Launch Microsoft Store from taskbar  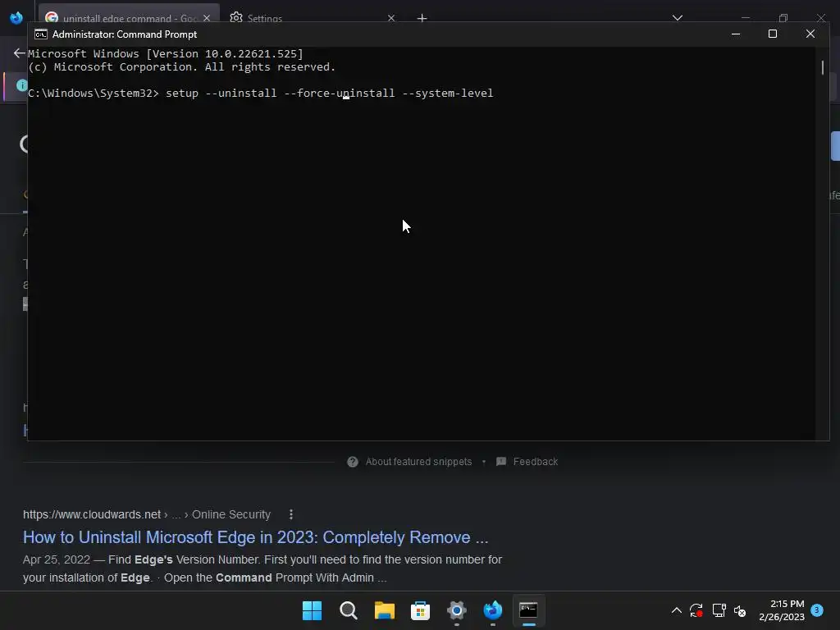tap(420, 610)
